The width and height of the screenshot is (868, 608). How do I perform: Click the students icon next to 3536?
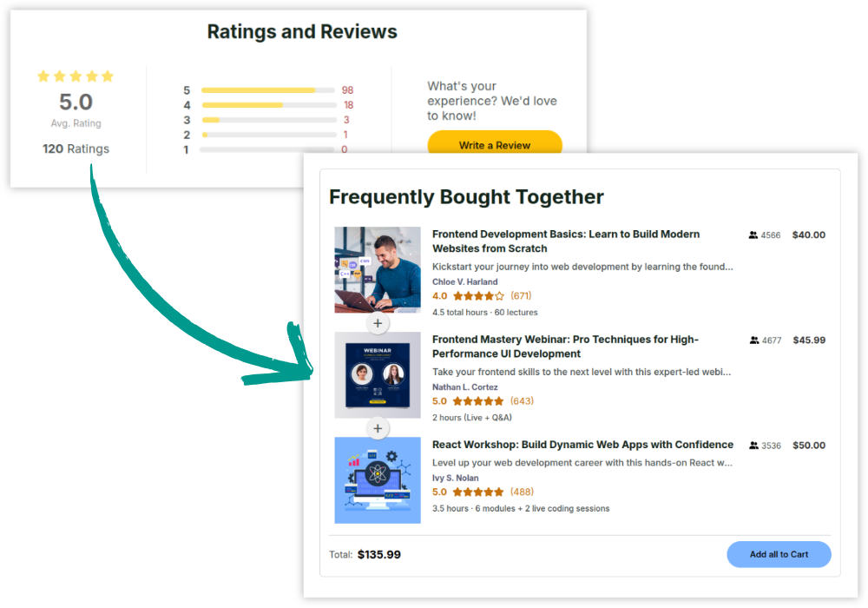point(754,446)
